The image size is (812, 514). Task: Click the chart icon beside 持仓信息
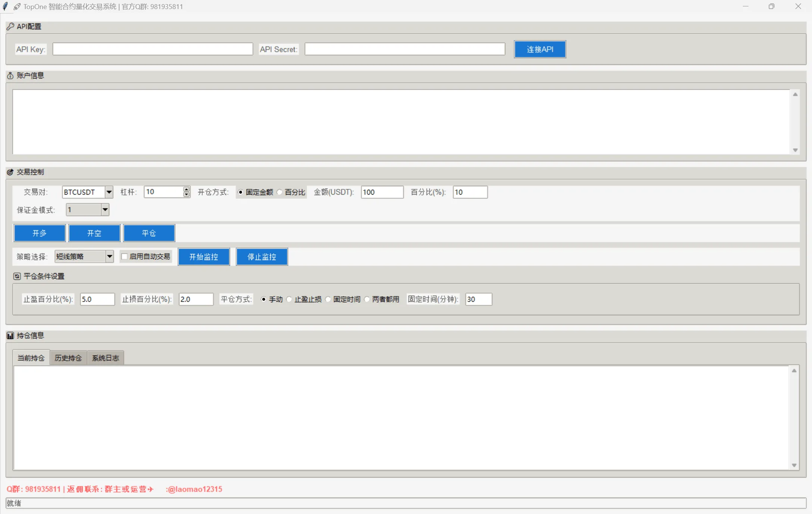pos(11,336)
